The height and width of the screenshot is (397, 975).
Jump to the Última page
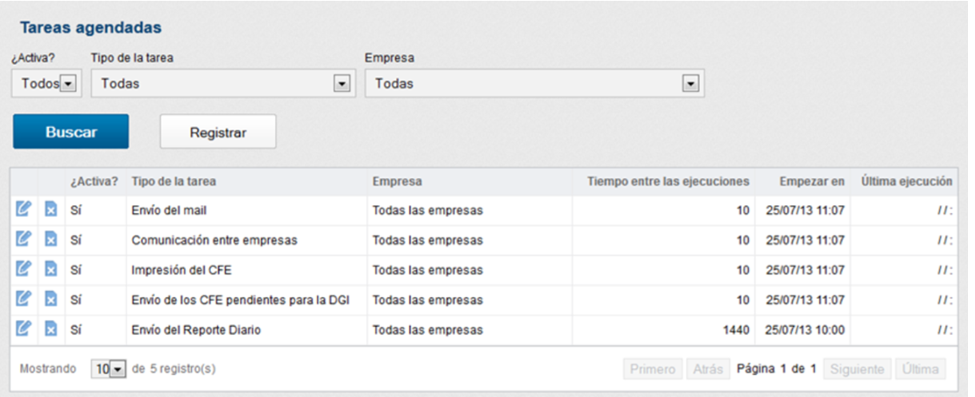pyautogui.click(x=920, y=369)
